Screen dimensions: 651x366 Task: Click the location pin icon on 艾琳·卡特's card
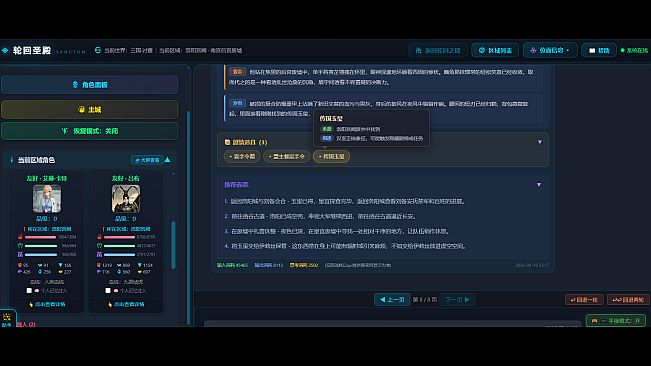click(24, 229)
